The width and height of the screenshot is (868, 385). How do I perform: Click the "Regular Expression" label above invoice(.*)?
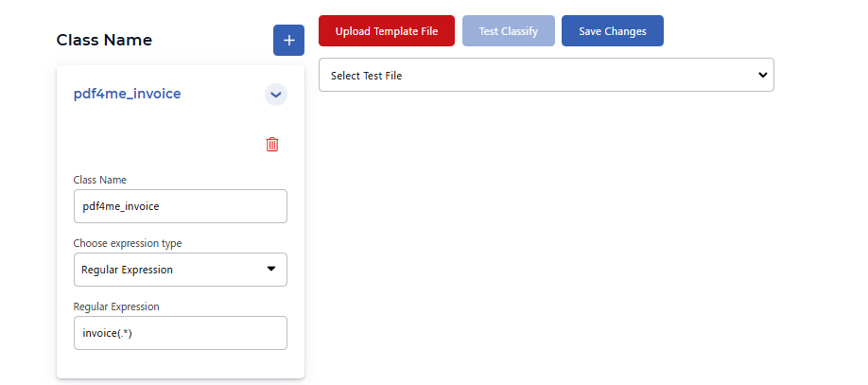(x=116, y=306)
